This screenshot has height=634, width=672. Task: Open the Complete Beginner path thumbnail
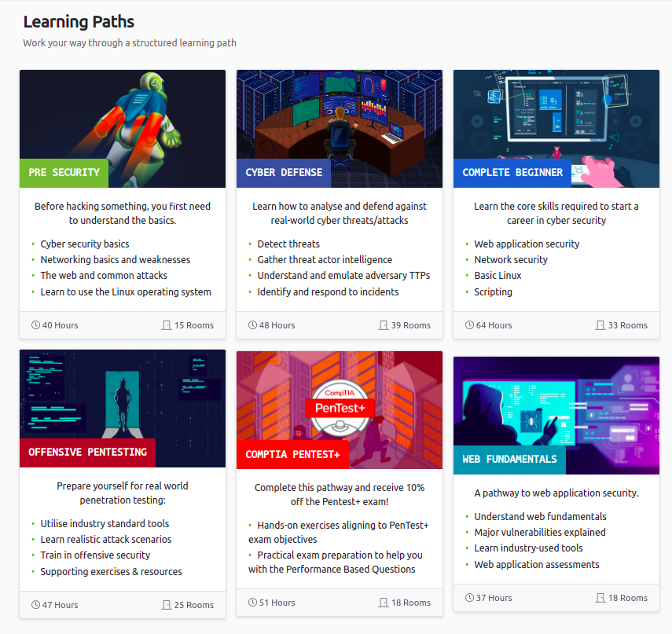(556, 129)
